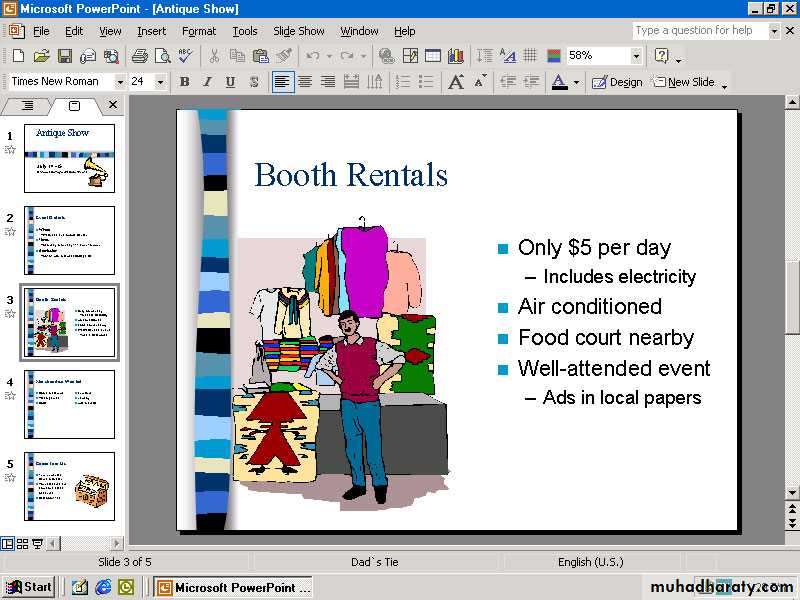Open font color dropdown arrow
This screenshot has width=800, height=600.
tap(576, 82)
